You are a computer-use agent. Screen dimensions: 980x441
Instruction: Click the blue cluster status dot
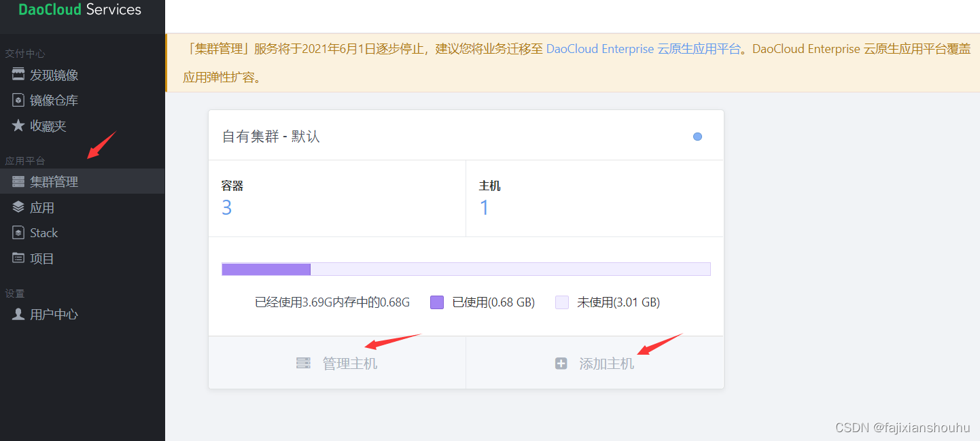click(697, 137)
